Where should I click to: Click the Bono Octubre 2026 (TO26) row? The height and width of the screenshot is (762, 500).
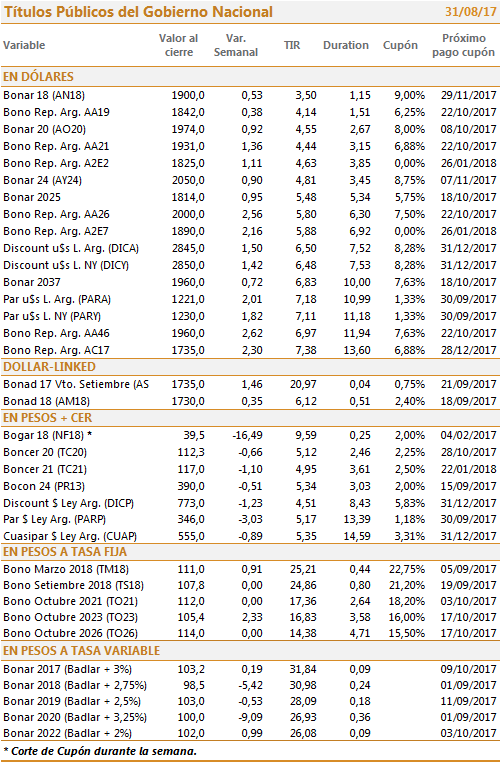click(250, 633)
